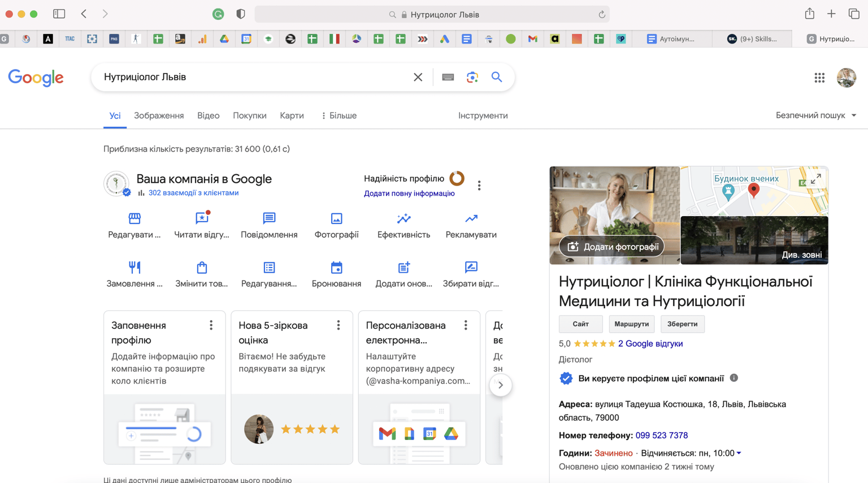Screen dimensions: 868x483
Task: Open Read reviews icon with red dot
Action: pyautogui.click(x=202, y=218)
